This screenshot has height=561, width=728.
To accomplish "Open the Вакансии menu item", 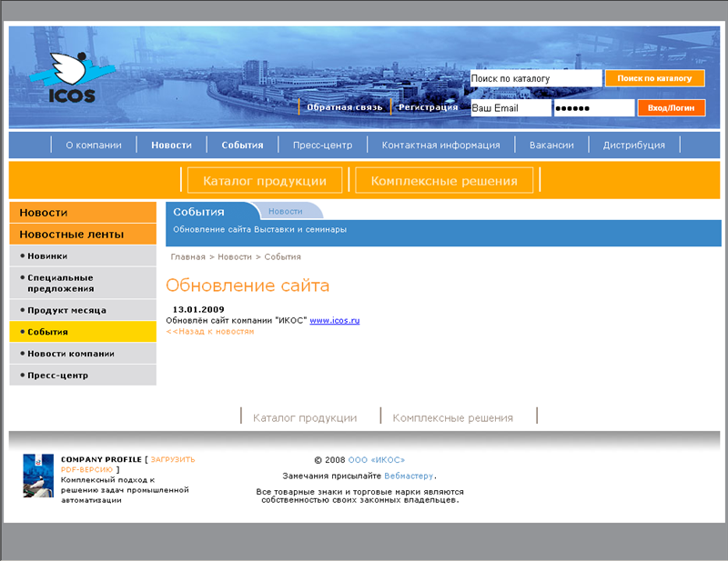I will click(551, 145).
